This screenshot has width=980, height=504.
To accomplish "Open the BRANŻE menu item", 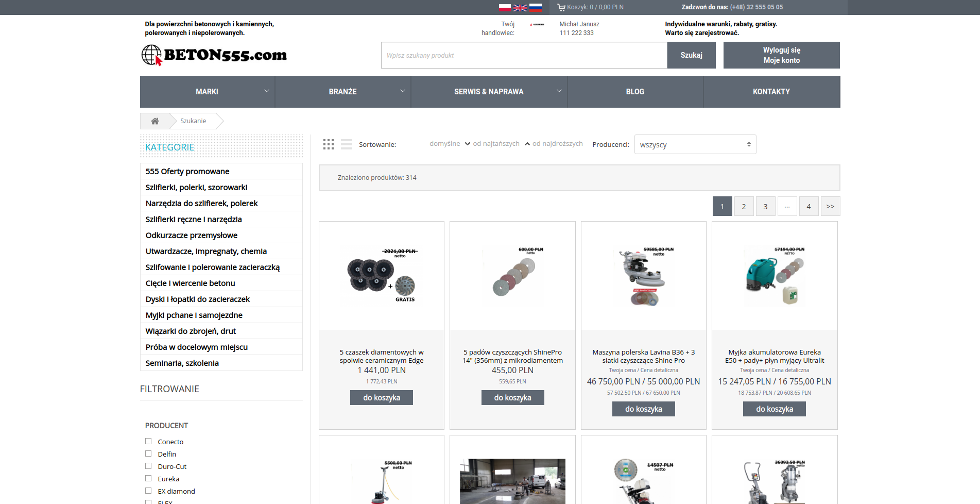I will coord(343,92).
